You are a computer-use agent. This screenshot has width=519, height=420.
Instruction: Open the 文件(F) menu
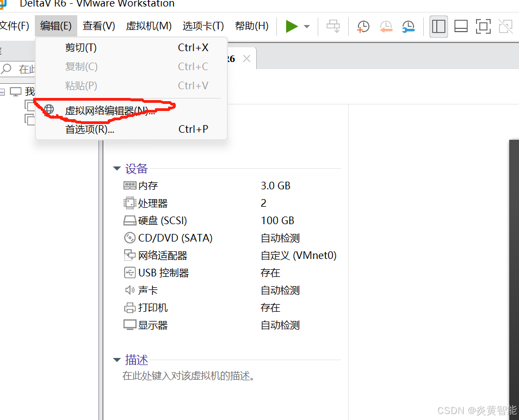click(x=14, y=26)
